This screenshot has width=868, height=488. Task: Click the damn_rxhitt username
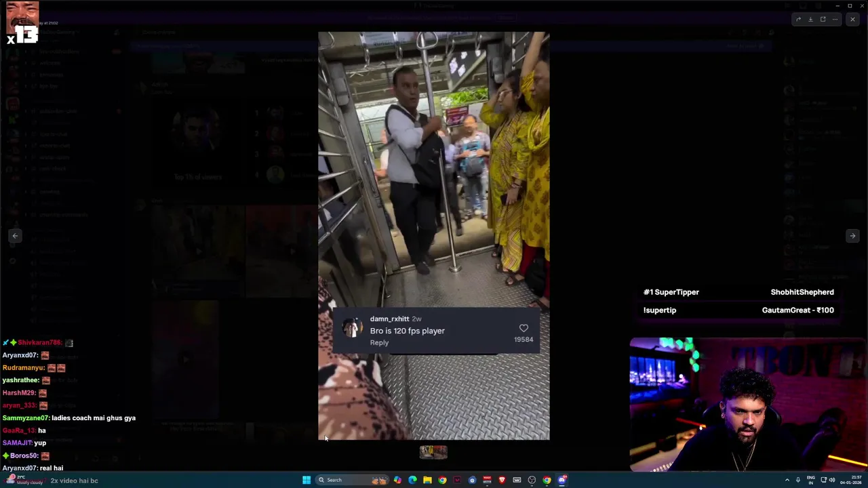(389, 319)
